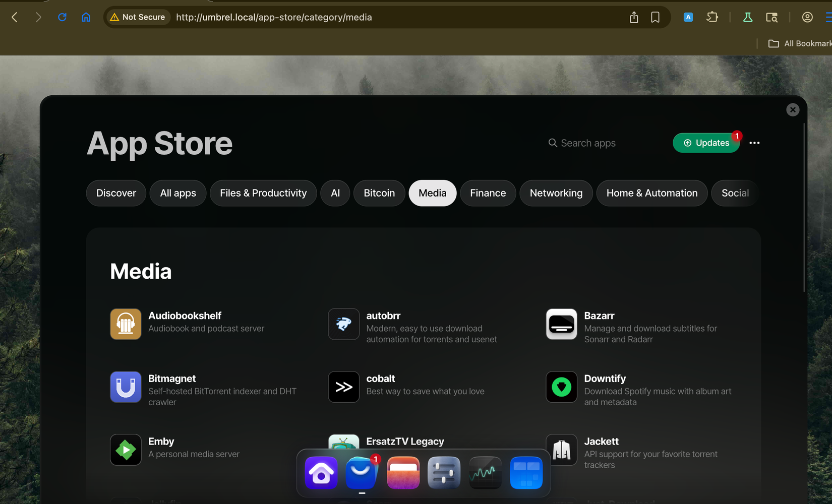Open the Emby play icon

126,450
